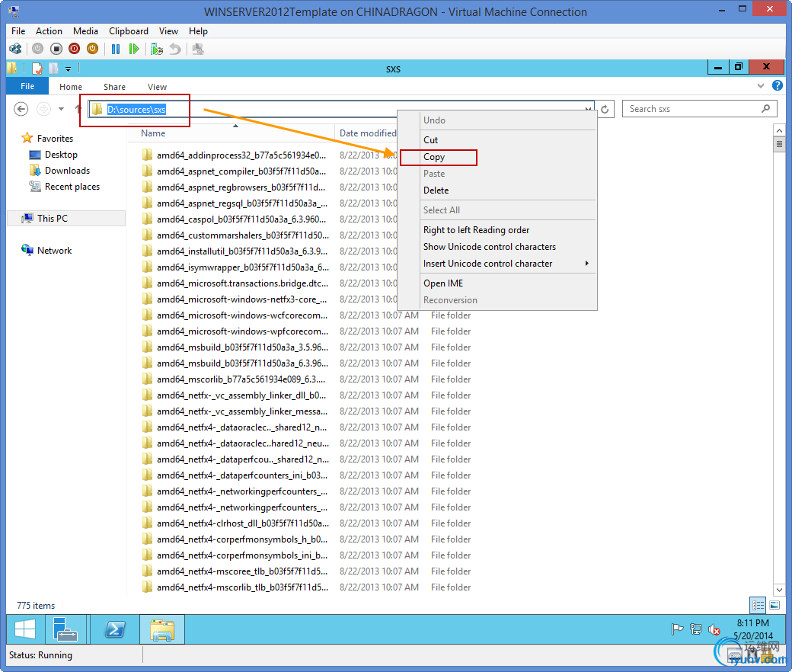The height and width of the screenshot is (672, 792).
Task: Open Recent places in the navigation pane
Action: click(x=72, y=187)
